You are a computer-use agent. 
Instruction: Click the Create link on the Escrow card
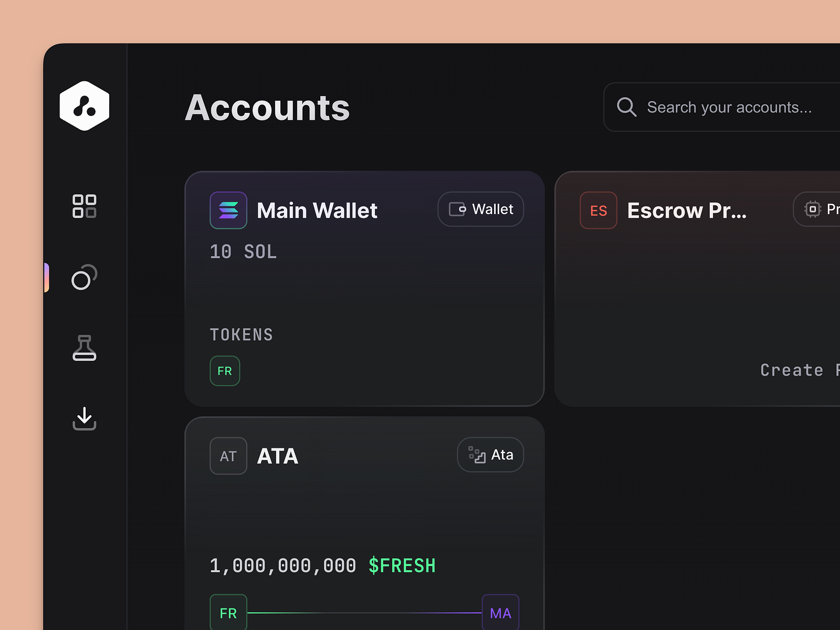[794, 370]
